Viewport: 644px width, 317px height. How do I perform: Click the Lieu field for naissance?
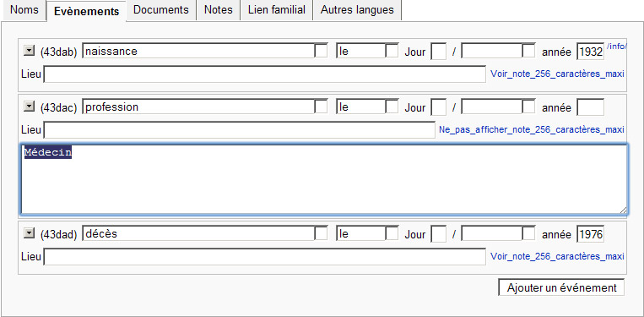264,74
